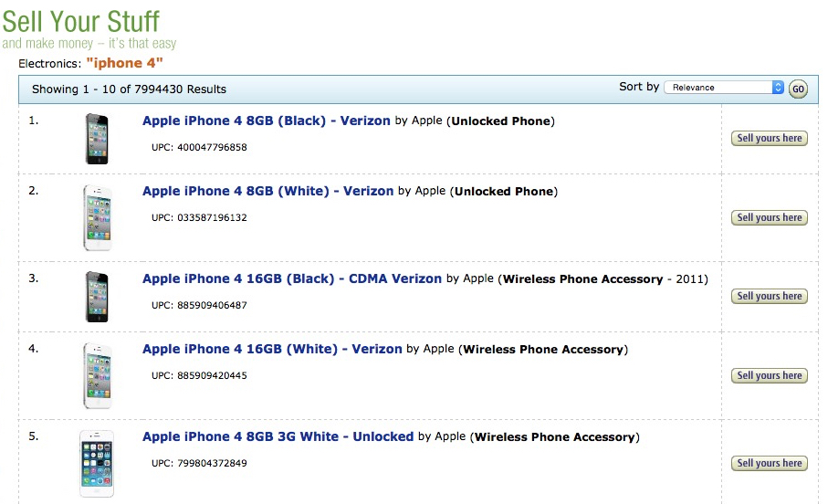Click Sell yours here for white 8GB Verizon
The width and height of the screenshot is (828, 504).
click(x=770, y=217)
